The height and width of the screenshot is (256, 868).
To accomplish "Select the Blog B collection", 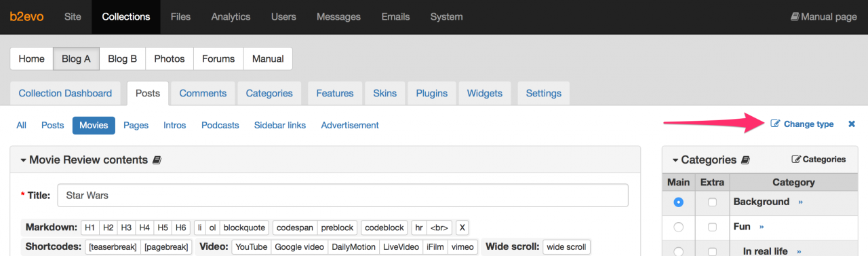I will tap(123, 58).
